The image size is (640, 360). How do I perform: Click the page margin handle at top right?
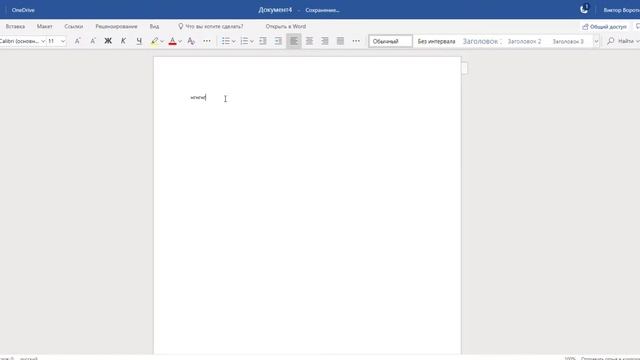[x=464, y=68]
